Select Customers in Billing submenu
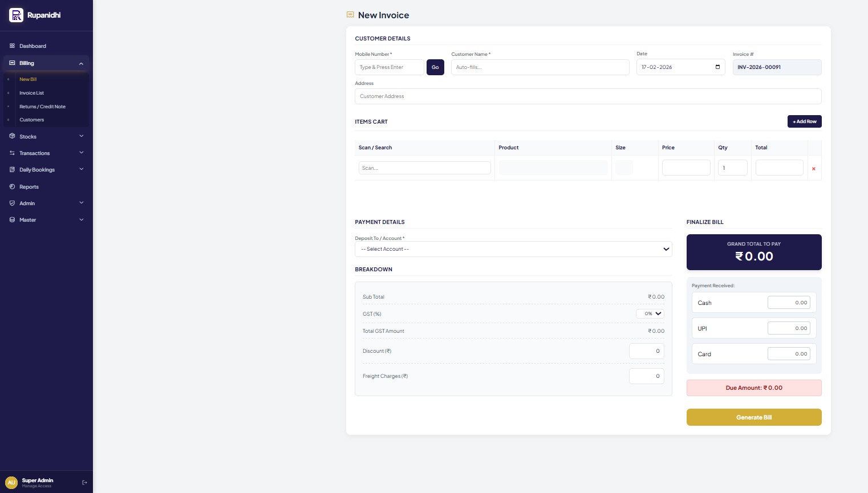The image size is (868, 493). pyautogui.click(x=31, y=120)
